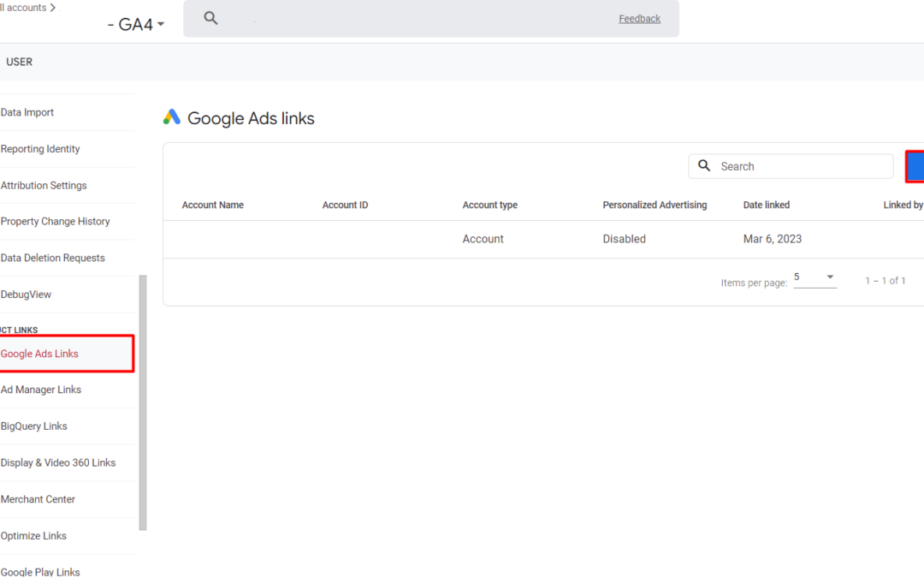Open Property Change History
The width and height of the screenshot is (924, 578).
tap(56, 221)
